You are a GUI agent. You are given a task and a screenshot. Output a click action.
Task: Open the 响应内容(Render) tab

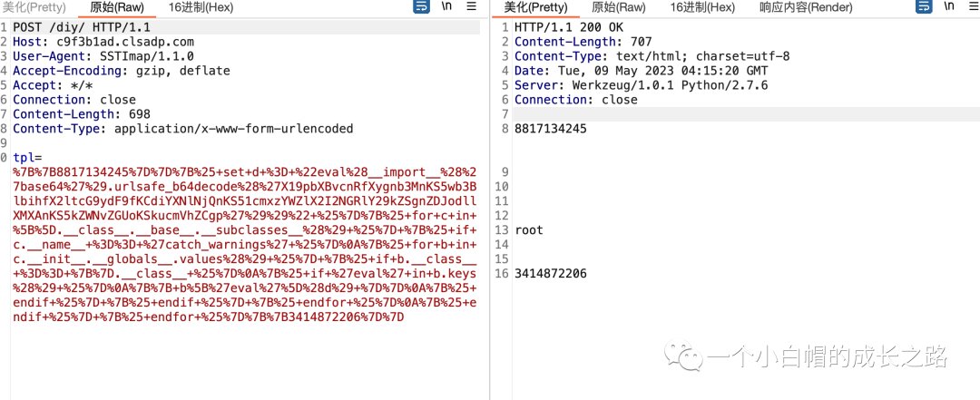(806, 7)
